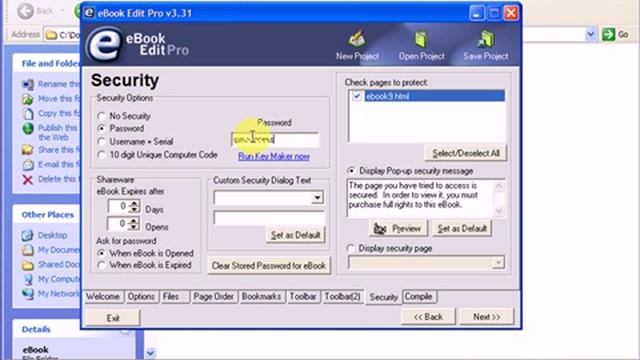This screenshot has height=360, width=640.
Task: Select ebook9.html in the pages list
Action: 434,96
